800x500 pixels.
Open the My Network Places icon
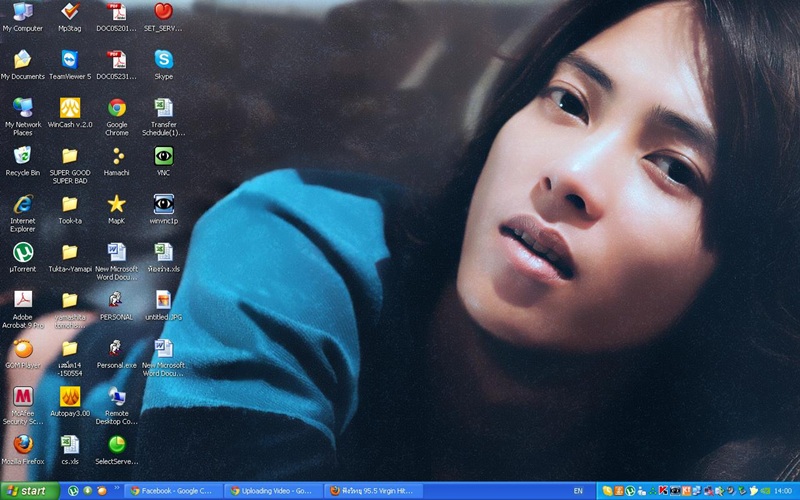click(23, 116)
